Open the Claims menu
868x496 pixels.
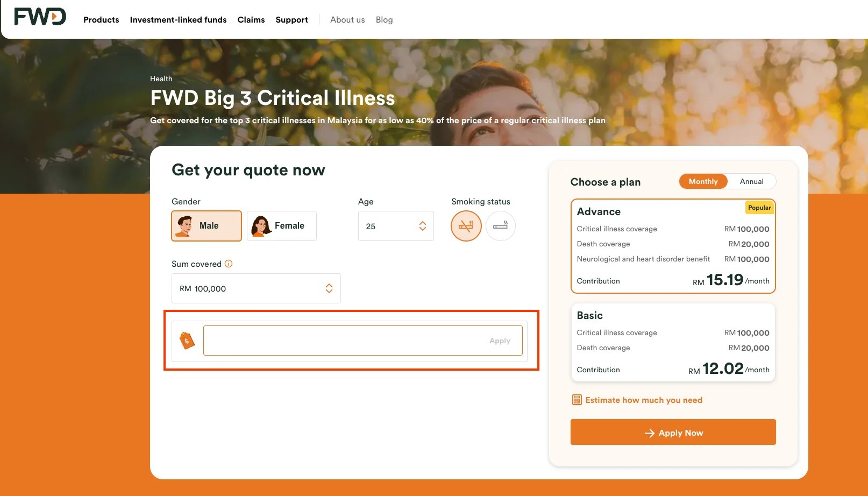[x=251, y=20]
